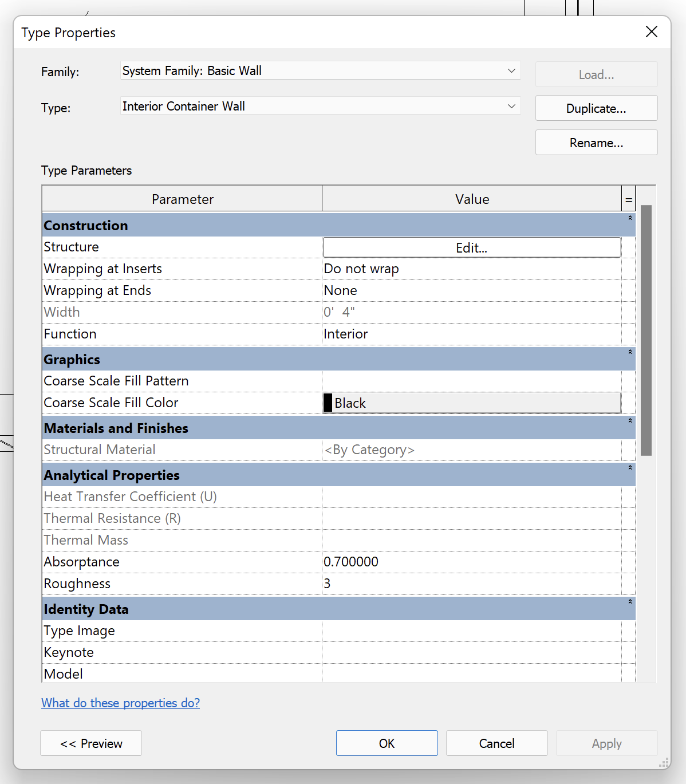Click the Keynote value field
686x784 pixels.
(471, 652)
